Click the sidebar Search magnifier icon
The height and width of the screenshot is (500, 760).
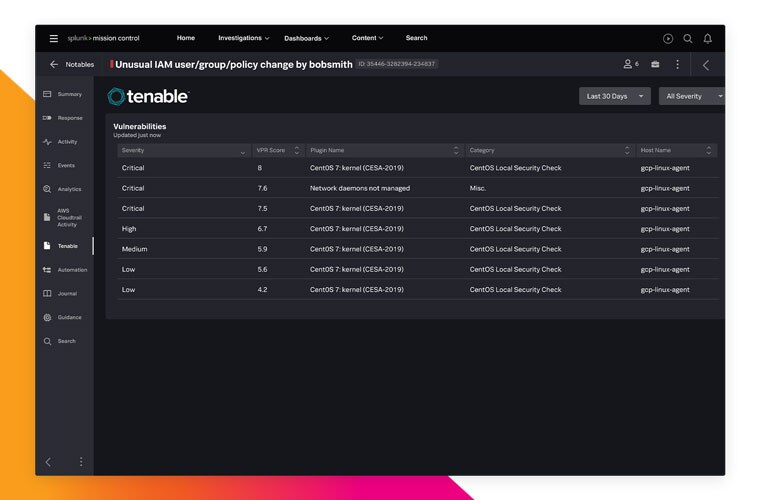click(x=47, y=341)
